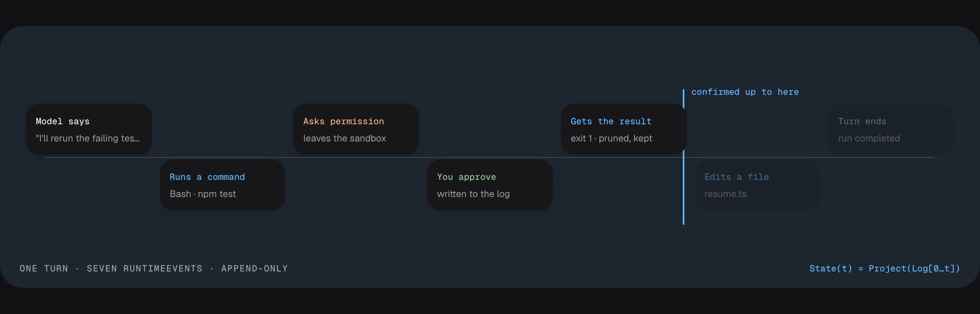Click the "resume.ts" file name
This screenshot has width=980, height=314.
tap(726, 194)
